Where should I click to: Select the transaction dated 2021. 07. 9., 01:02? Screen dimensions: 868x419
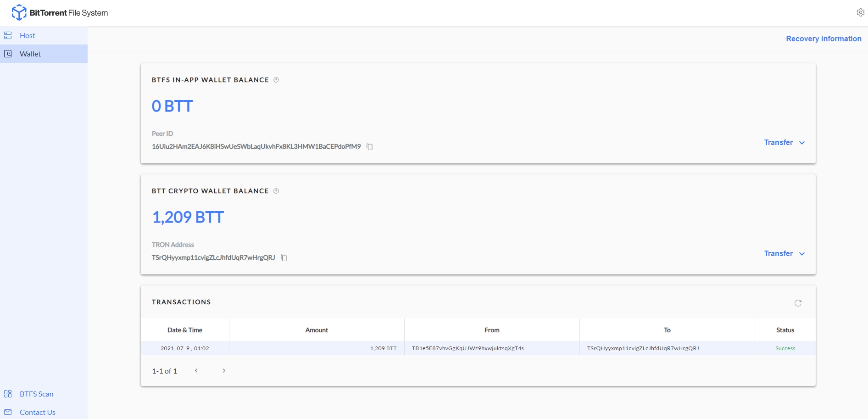coord(478,348)
